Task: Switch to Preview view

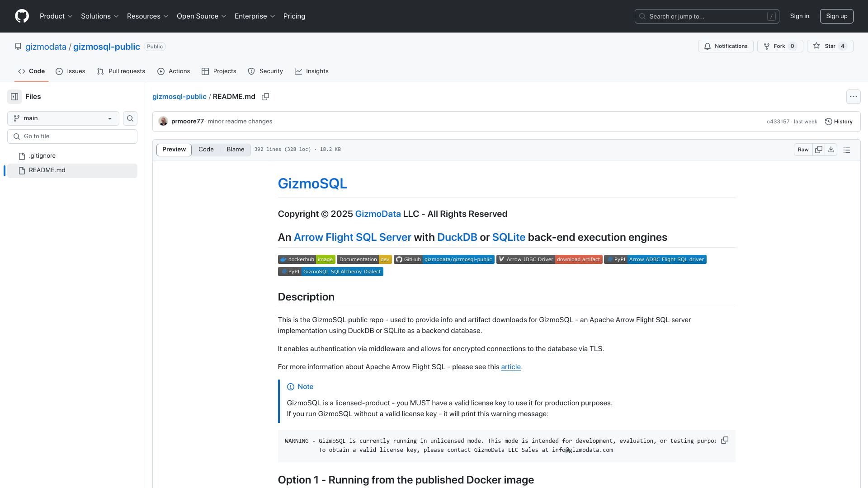Action: [174, 150]
